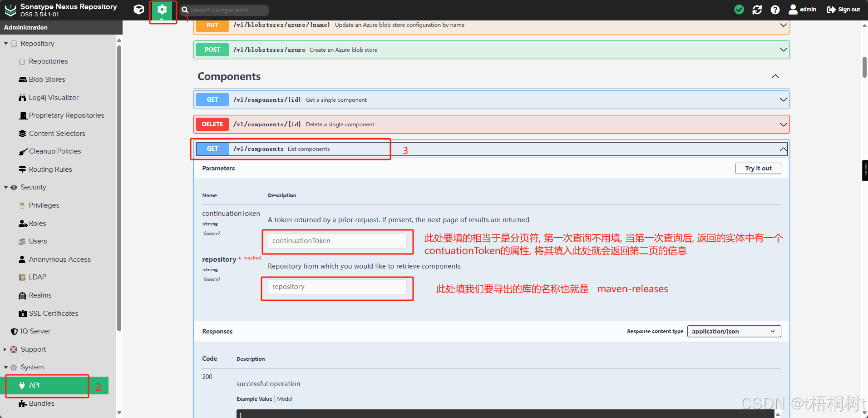Click the Sonatype Nexus logo icon
The image size is (868, 418).
click(x=10, y=10)
